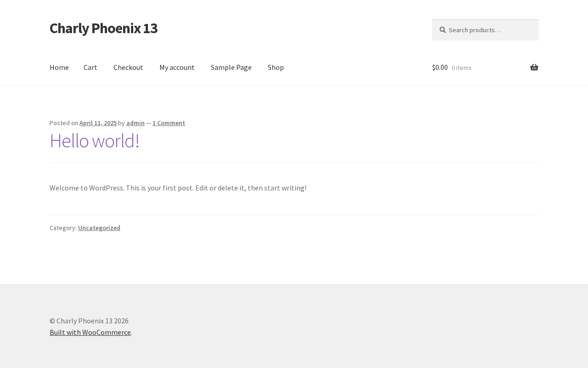Navigate to the Shop page
588x368 pixels.
[276, 67]
